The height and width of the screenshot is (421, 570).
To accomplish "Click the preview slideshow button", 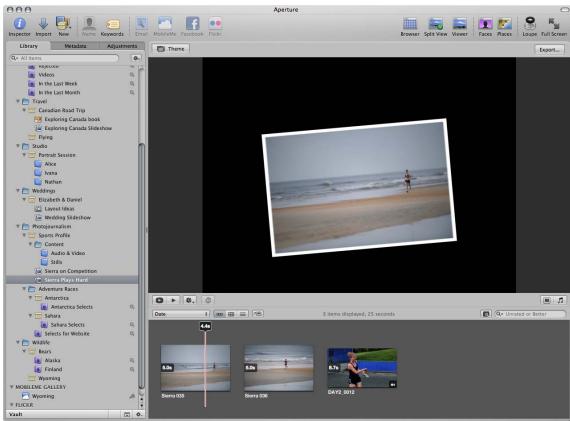I will click(x=159, y=300).
